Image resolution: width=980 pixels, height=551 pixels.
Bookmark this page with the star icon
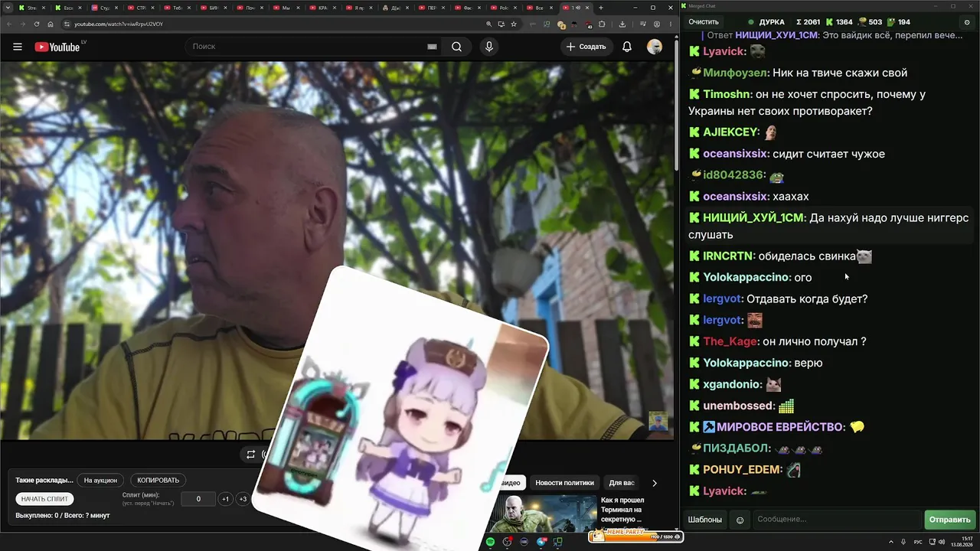(514, 24)
